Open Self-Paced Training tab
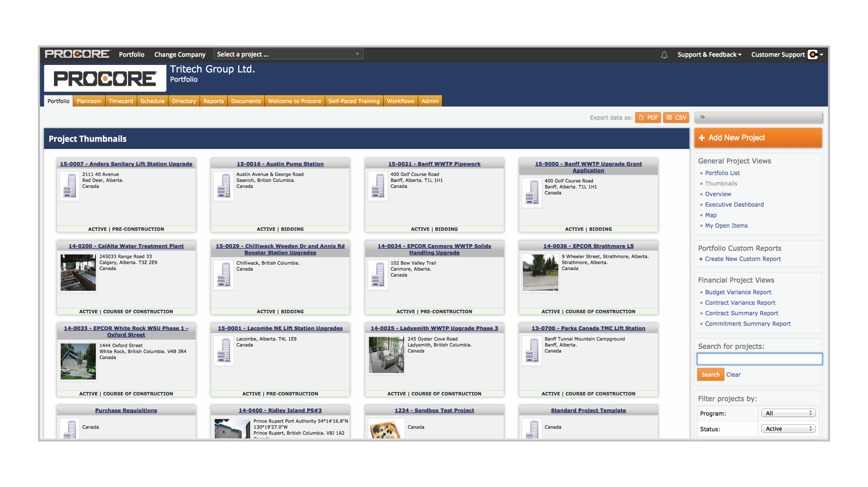Viewport: 868px width, 487px height. click(x=354, y=101)
